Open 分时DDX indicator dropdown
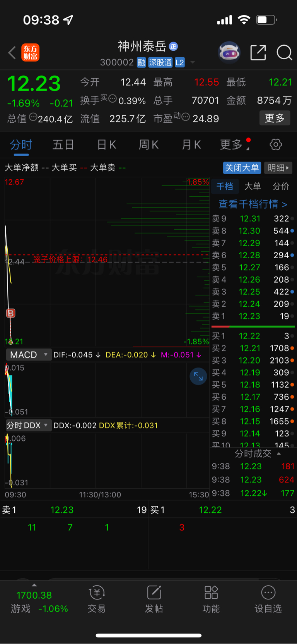Image resolution: width=297 pixels, height=644 pixels. pos(29,425)
